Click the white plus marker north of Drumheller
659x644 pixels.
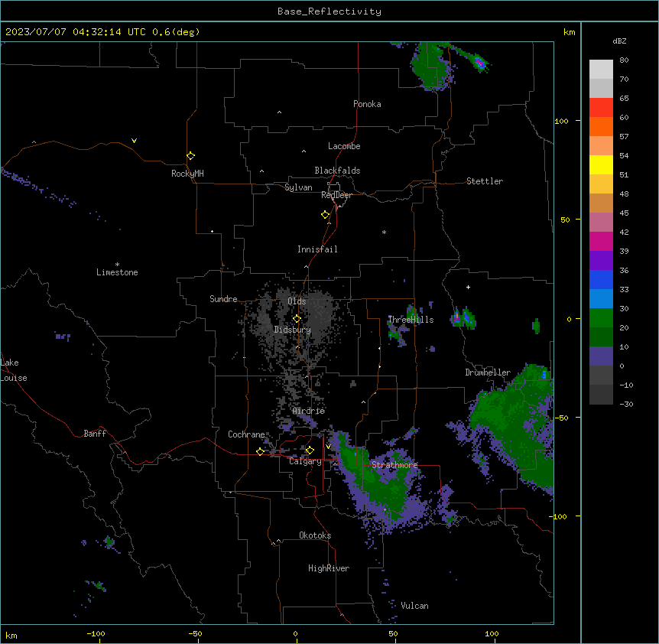(x=468, y=287)
